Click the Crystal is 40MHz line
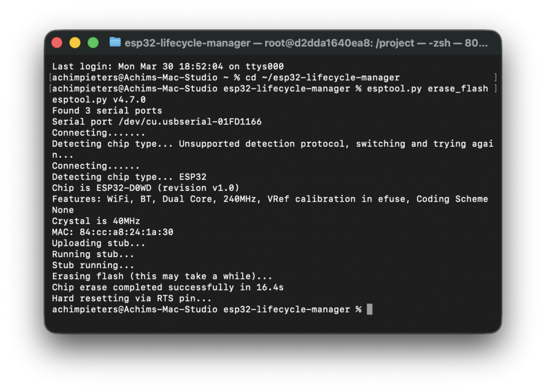Screen dimensions: 546x392 coord(96,221)
